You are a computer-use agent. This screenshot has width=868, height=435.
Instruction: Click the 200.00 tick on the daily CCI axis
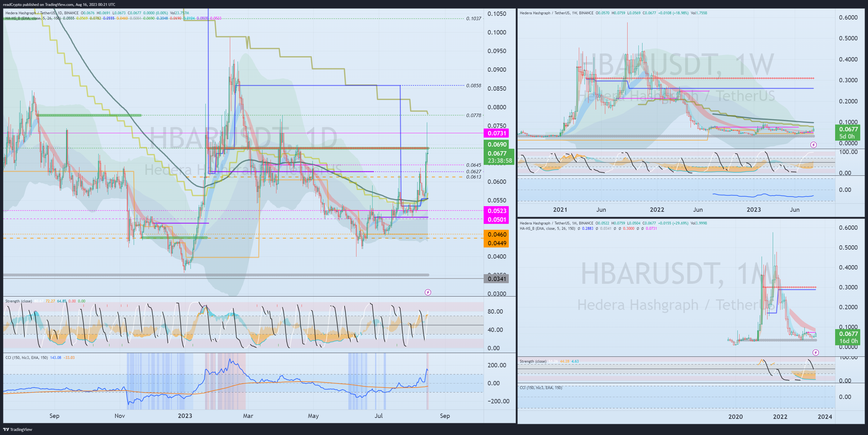coord(497,365)
